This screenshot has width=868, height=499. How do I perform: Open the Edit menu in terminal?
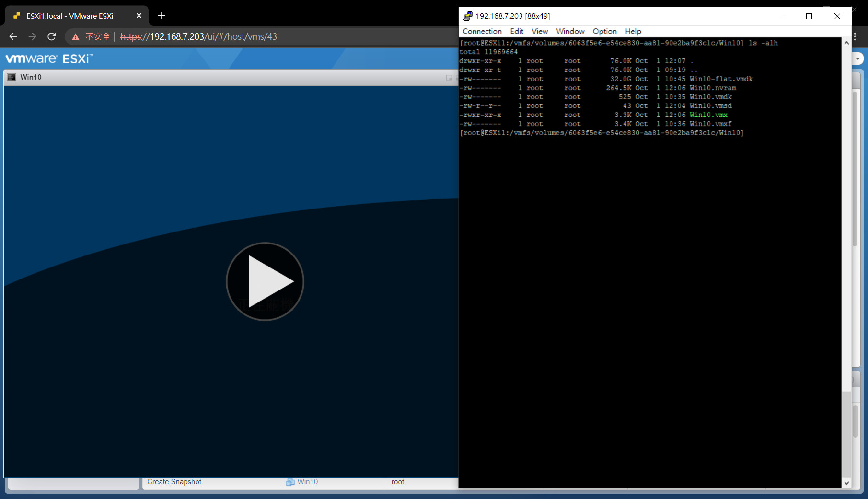coord(516,31)
